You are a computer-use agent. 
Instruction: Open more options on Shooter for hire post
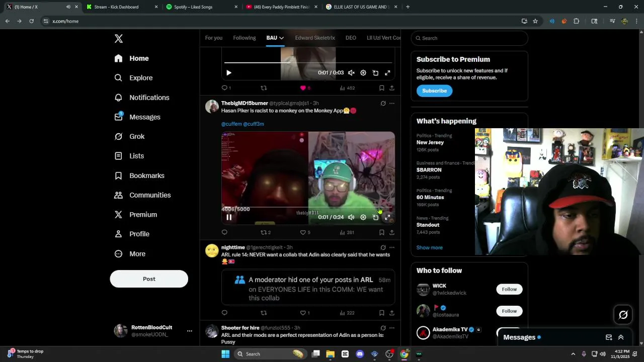coord(392,328)
